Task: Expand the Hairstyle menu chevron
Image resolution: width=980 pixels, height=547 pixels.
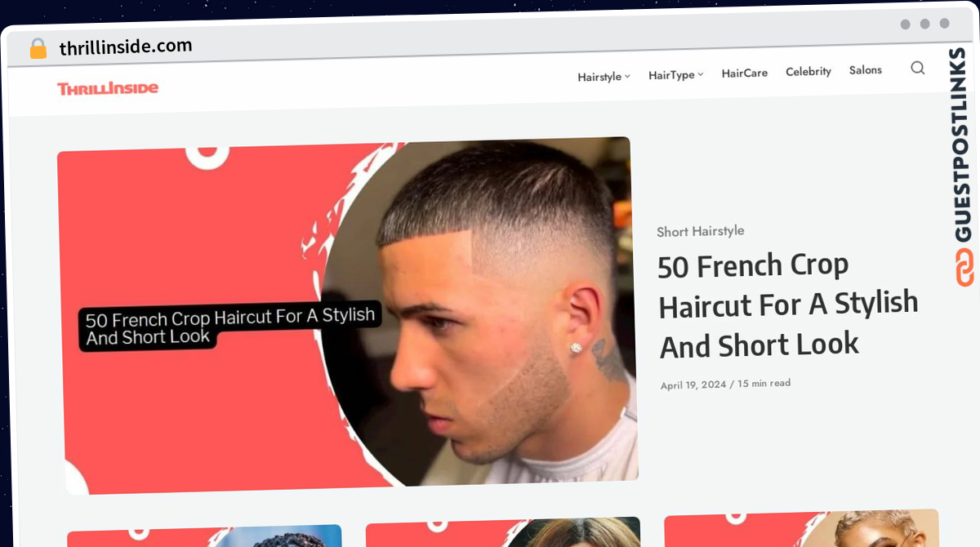Action: coord(628,76)
